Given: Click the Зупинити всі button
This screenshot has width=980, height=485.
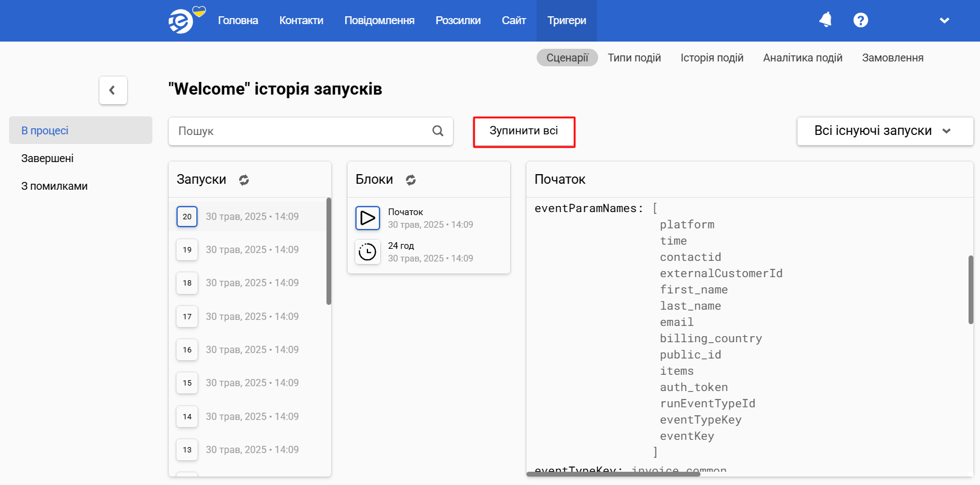Looking at the screenshot, I should coord(524,131).
